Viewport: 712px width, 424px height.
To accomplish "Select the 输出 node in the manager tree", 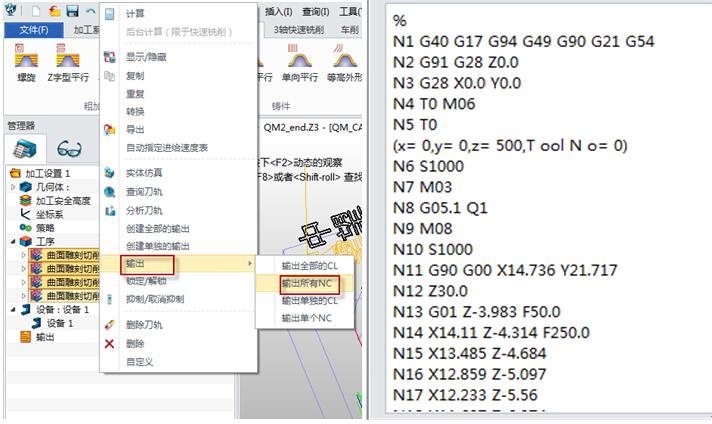I will [x=45, y=337].
